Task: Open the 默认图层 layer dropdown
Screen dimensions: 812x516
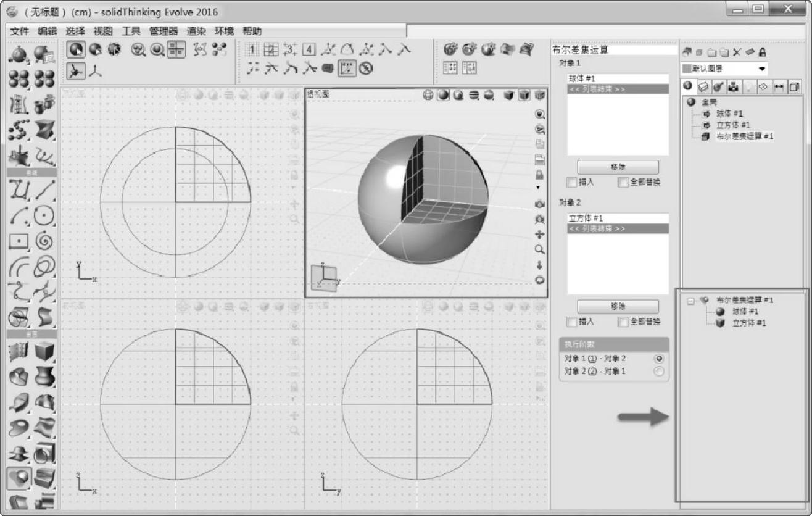Action: (763, 69)
